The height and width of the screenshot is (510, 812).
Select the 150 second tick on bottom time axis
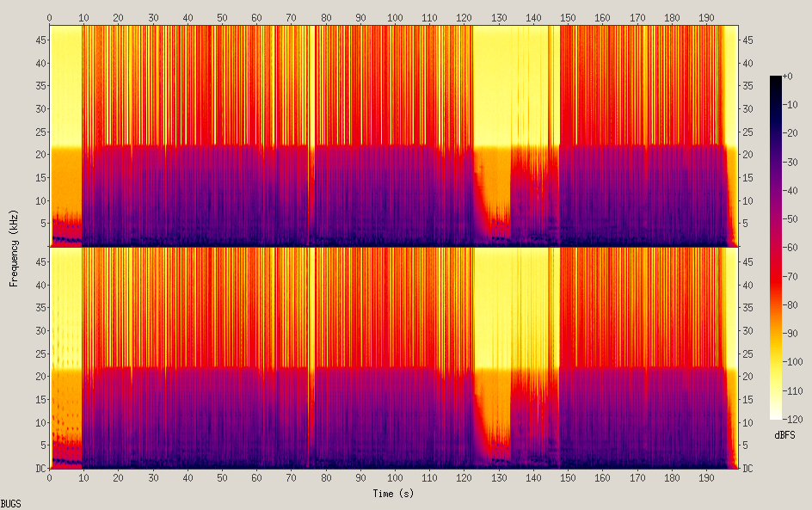[x=568, y=477]
